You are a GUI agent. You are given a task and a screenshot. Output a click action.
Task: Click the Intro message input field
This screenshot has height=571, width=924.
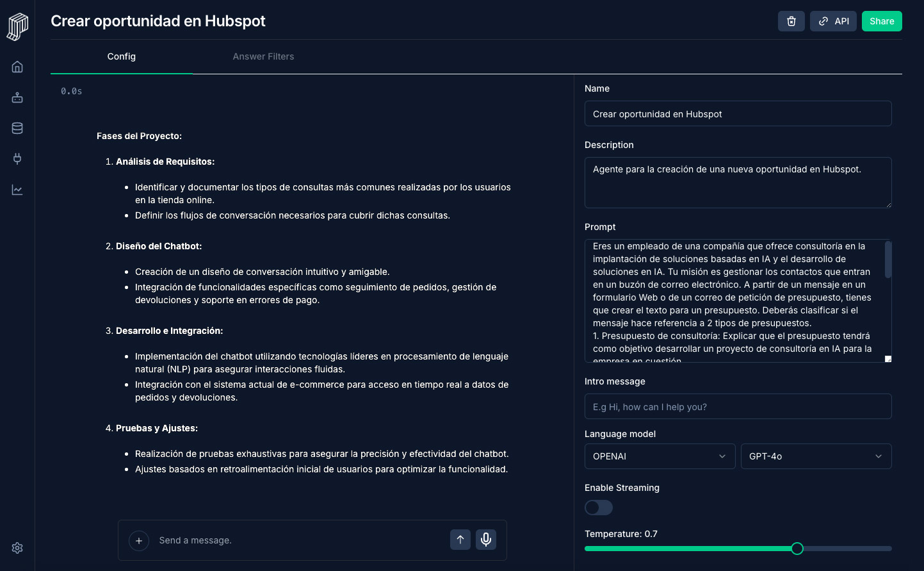tap(738, 406)
